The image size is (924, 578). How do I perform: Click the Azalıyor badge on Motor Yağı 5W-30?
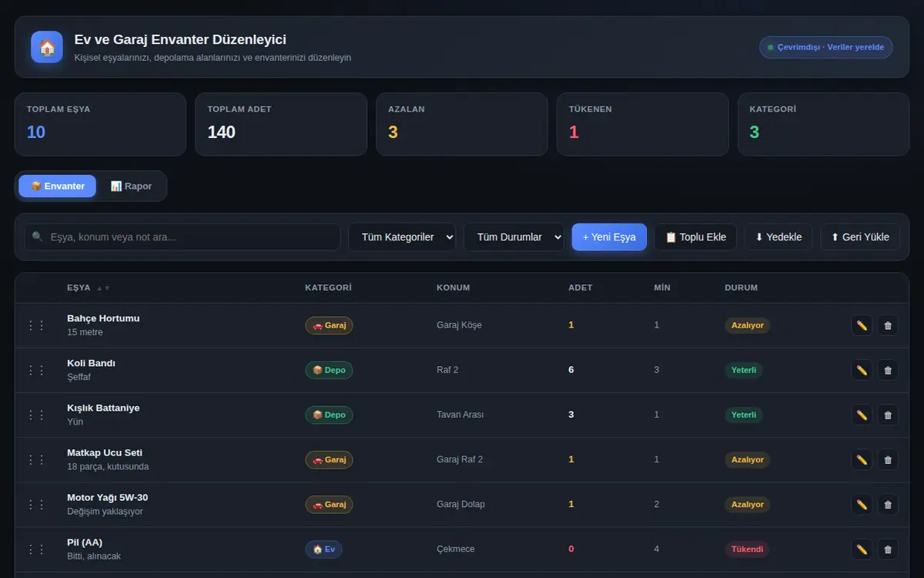[748, 504]
